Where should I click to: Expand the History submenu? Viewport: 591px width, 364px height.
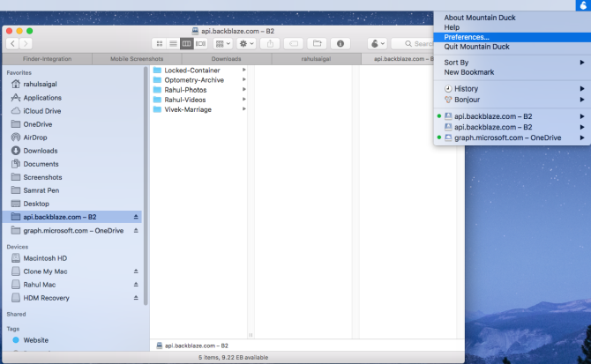coord(581,89)
